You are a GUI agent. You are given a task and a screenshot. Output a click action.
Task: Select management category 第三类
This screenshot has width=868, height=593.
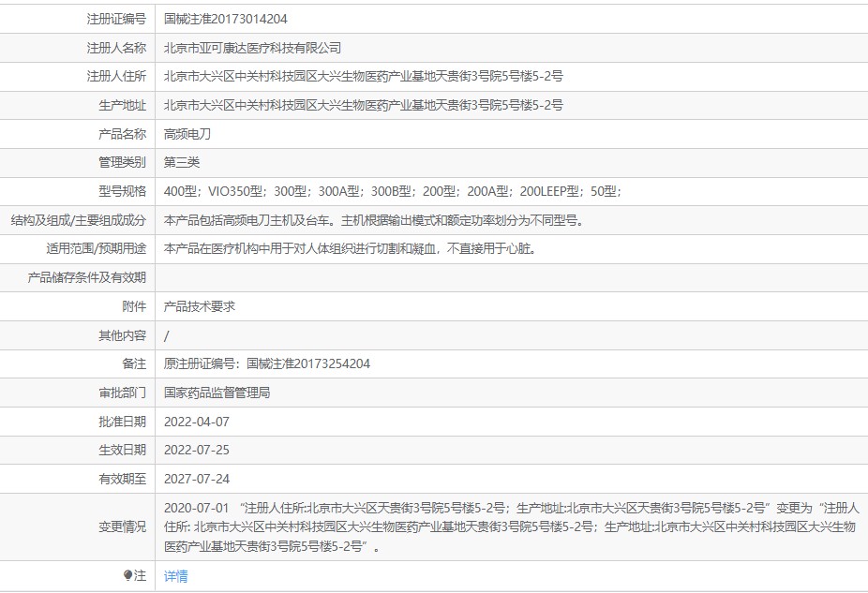point(182,162)
